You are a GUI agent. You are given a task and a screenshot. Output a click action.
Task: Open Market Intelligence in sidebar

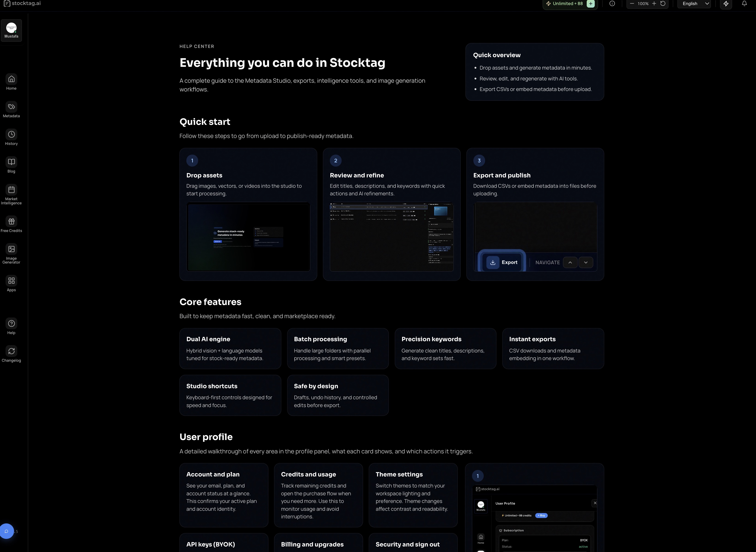point(11,190)
